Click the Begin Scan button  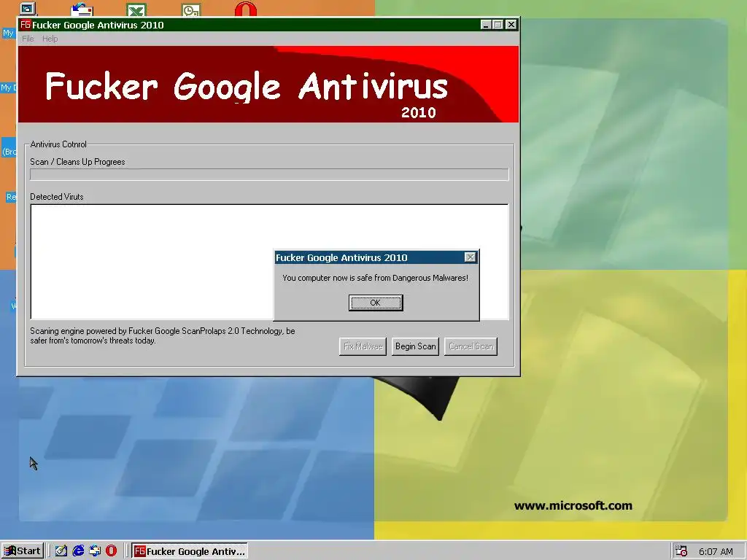(x=415, y=346)
